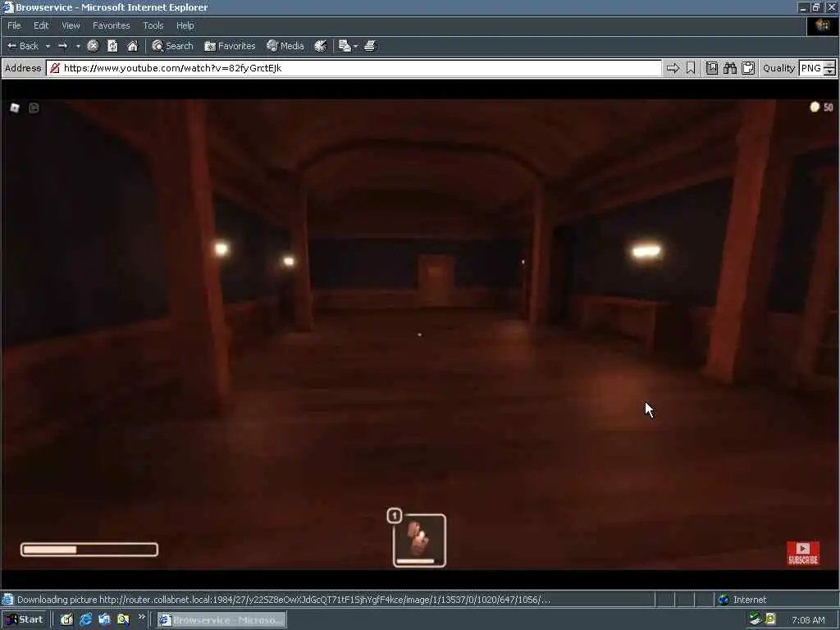This screenshot has width=840, height=630.
Task: Open the Search pane
Action: [x=172, y=46]
